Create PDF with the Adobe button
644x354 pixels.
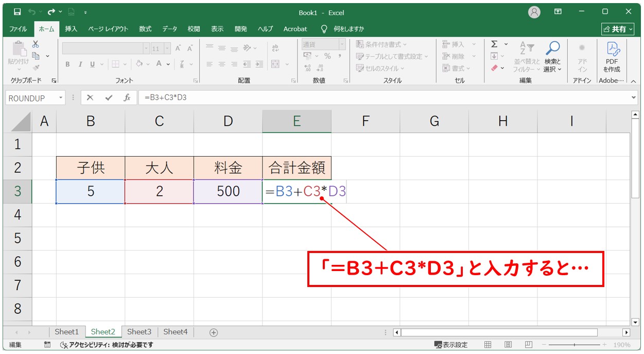coord(612,57)
